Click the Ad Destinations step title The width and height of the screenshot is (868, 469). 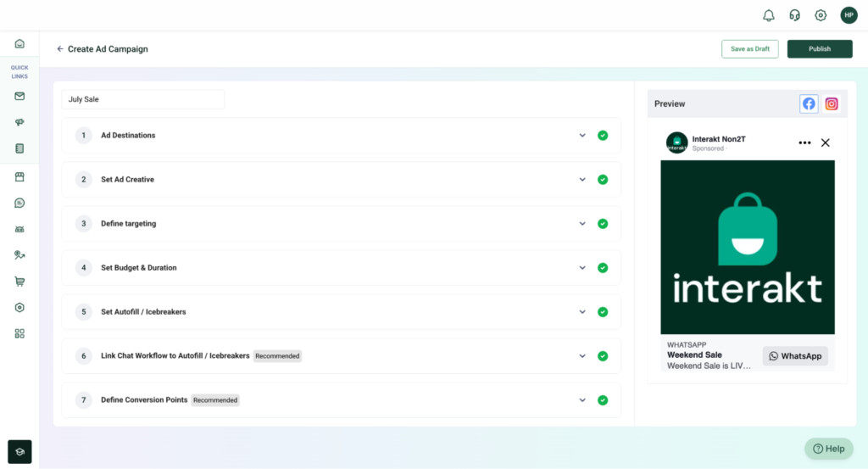click(128, 135)
